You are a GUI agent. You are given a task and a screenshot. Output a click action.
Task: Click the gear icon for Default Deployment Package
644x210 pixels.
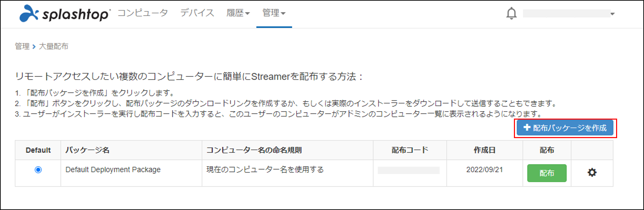pos(592,172)
